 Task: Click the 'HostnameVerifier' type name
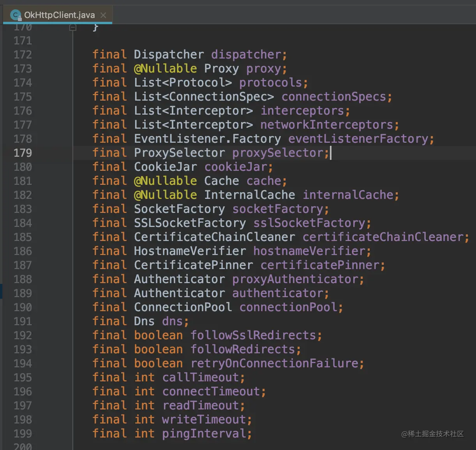(x=190, y=251)
